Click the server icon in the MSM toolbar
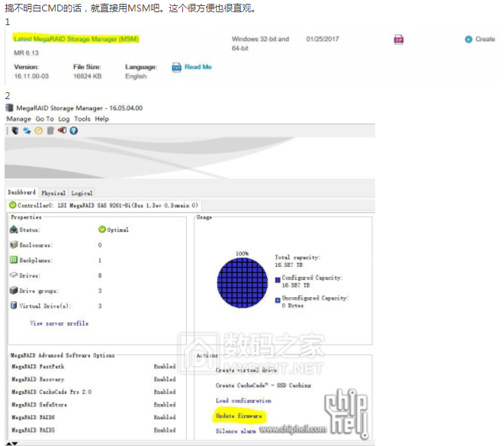 point(14,130)
